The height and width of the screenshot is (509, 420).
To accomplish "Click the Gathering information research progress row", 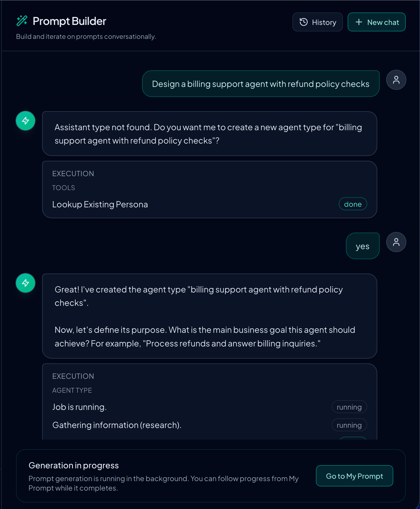I will point(117,425).
